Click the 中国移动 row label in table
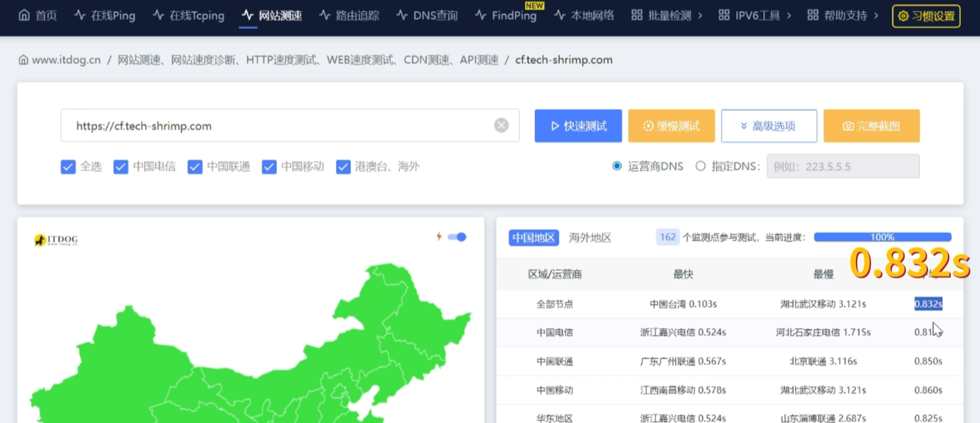This screenshot has height=423, width=980. click(x=555, y=390)
